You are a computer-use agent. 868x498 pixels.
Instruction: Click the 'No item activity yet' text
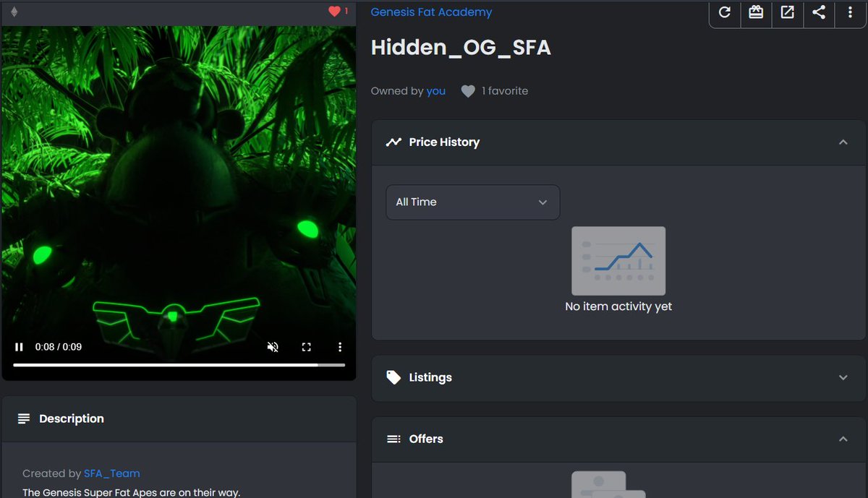point(618,306)
